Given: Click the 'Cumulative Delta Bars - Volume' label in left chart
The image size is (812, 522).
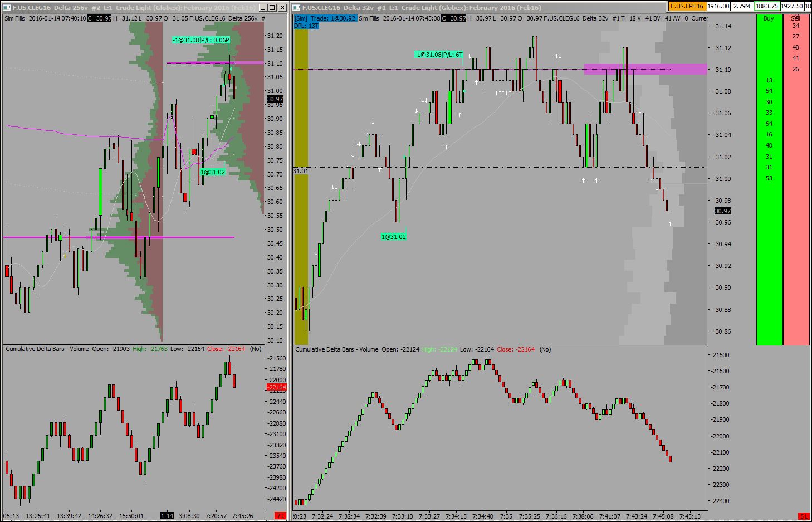Looking at the screenshot, I should 47,349.
